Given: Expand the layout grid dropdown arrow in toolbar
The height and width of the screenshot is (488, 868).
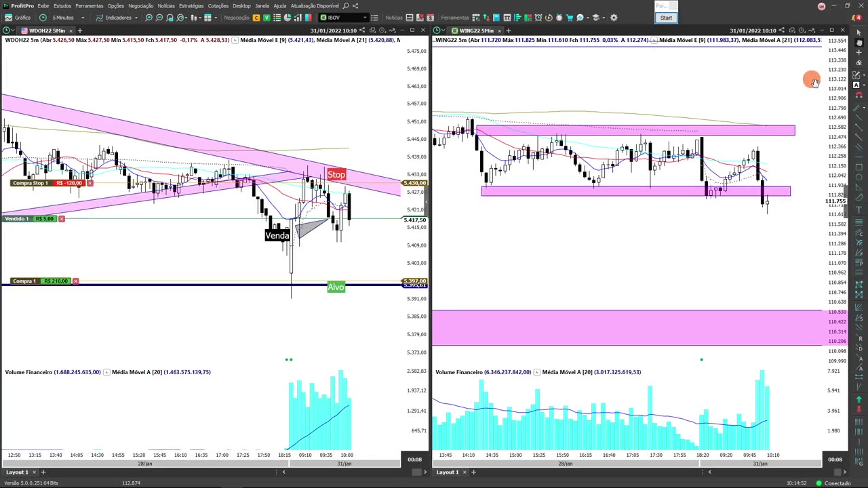Looking at the screenshot, I should click(216, 18).
